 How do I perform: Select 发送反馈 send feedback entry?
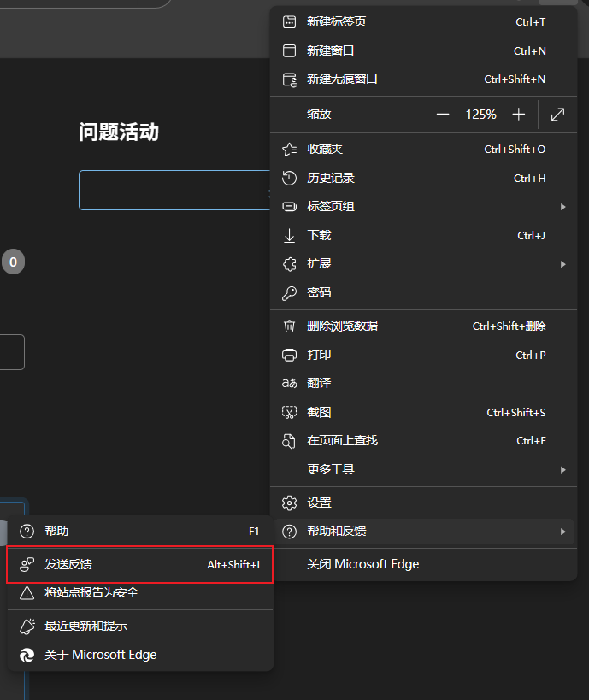[140, 565]
